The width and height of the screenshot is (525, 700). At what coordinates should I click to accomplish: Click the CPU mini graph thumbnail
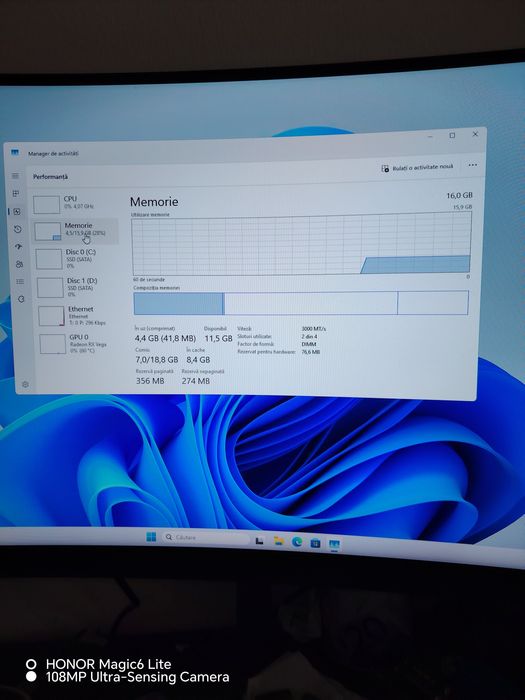46,205
